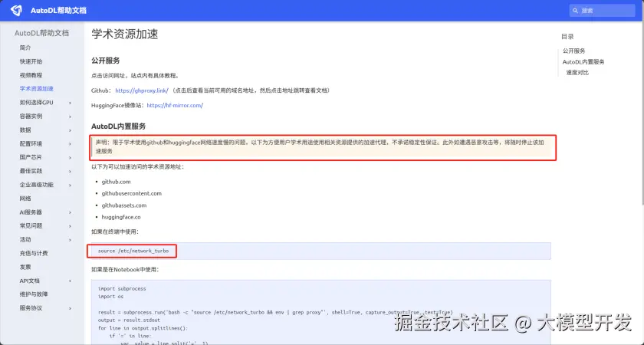Open the 充值与计费 page

pyautogui.click(x=34, y=254)
